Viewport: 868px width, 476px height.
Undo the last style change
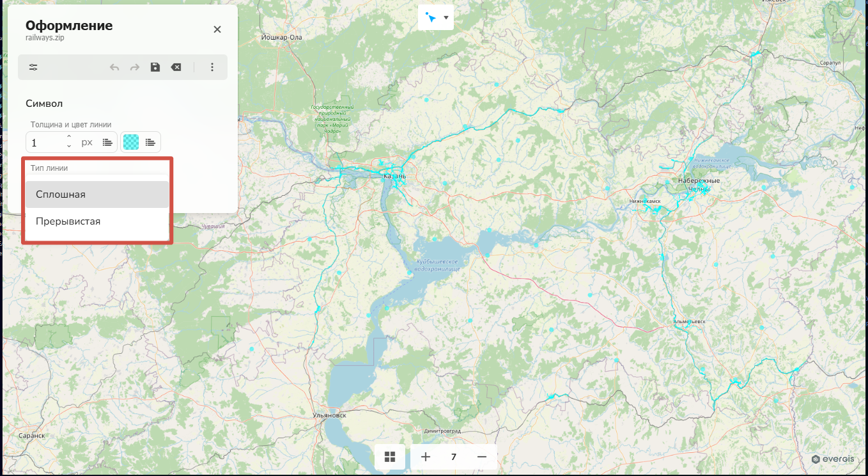click(x=114, y=67)
